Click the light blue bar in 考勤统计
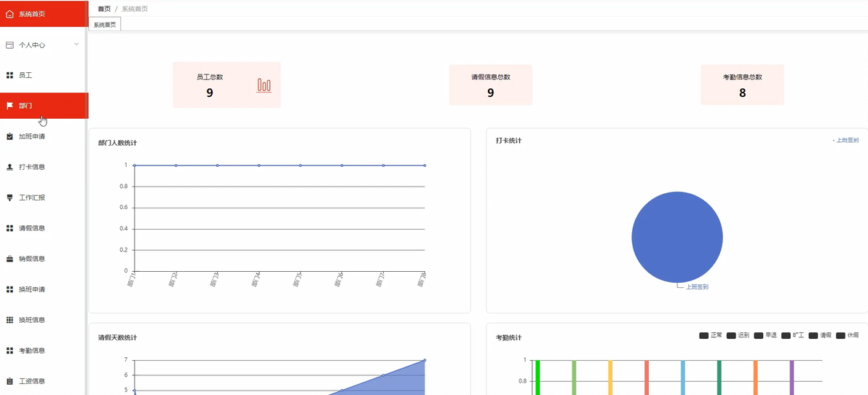 682,378
